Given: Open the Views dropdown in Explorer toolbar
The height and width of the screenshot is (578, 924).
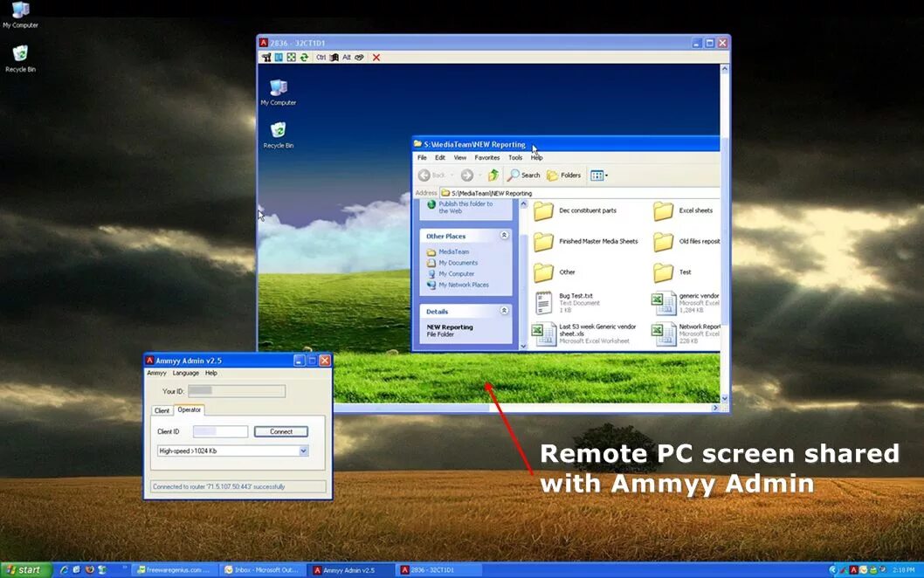Looking at the screenshot, I should [x=599, y=175].
